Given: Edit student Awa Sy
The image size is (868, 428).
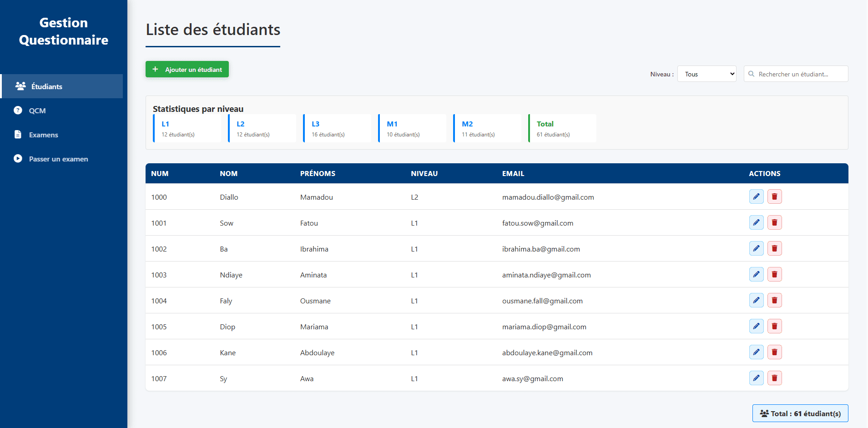Looking at the screenshot, I should click(x=756, y=378).
